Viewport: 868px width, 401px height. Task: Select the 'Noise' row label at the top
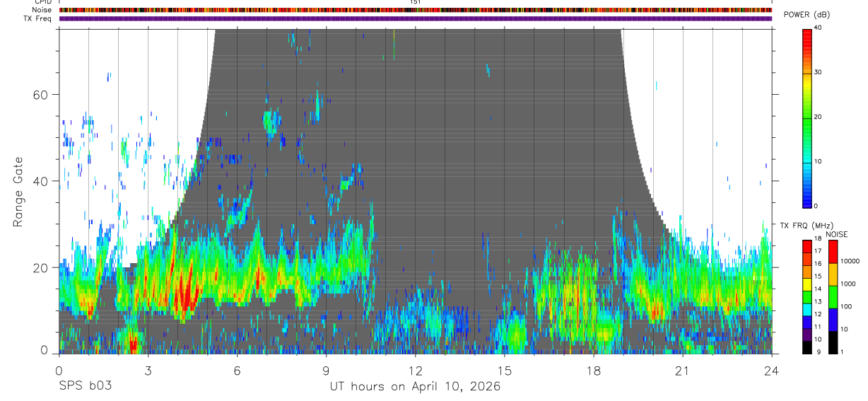pos(42,10)
